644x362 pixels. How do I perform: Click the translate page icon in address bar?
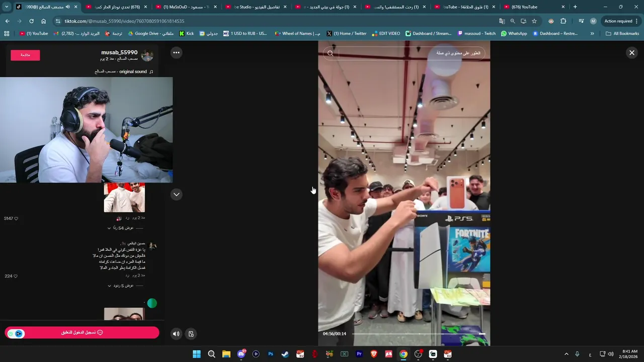pos(502,21)
